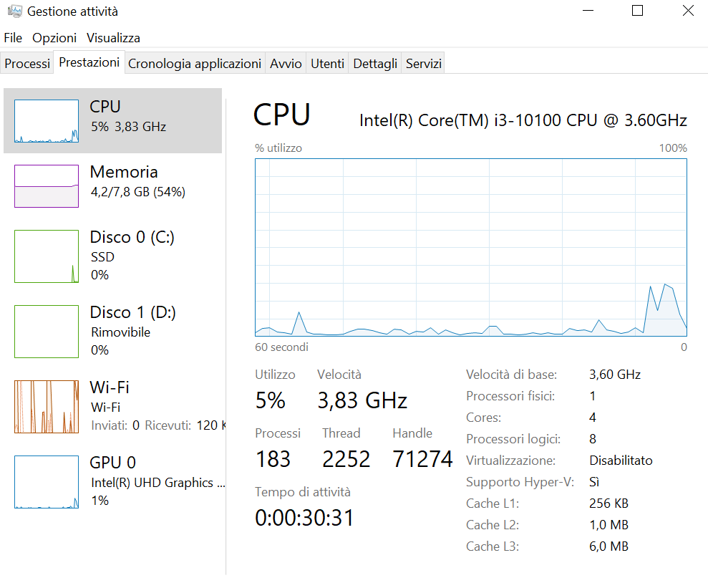Click the main CPU utilization graph

coord(470,247)
